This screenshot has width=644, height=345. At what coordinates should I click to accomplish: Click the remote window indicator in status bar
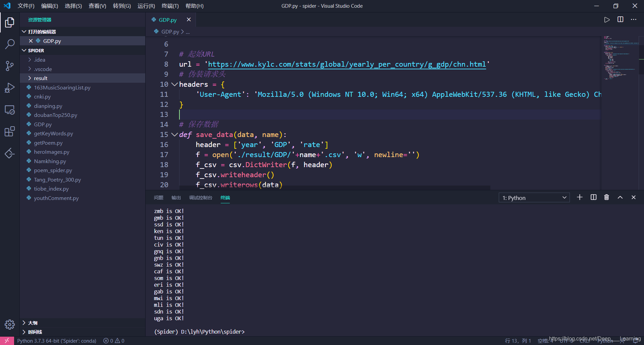(x=7, y=341)
